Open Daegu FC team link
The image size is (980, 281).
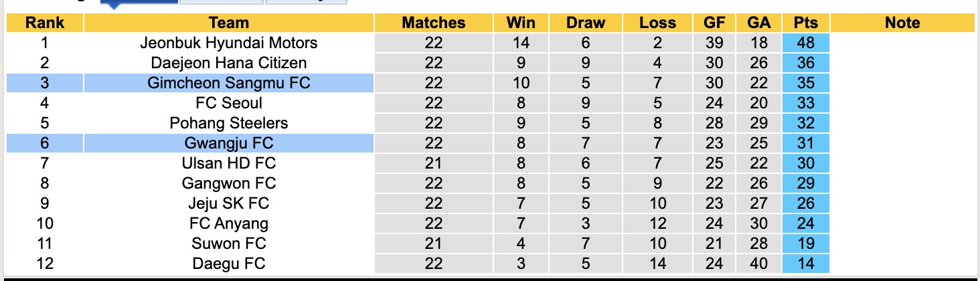[228, 264]
